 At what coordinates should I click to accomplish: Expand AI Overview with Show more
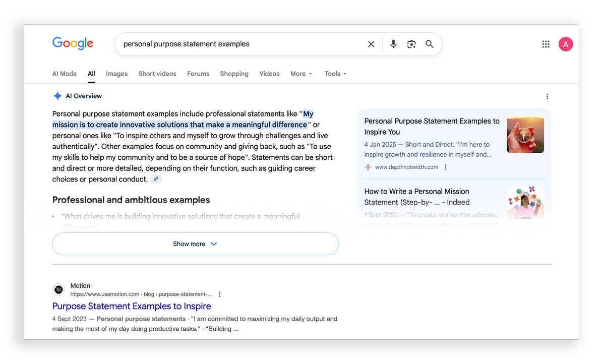[x=196, y=244]
